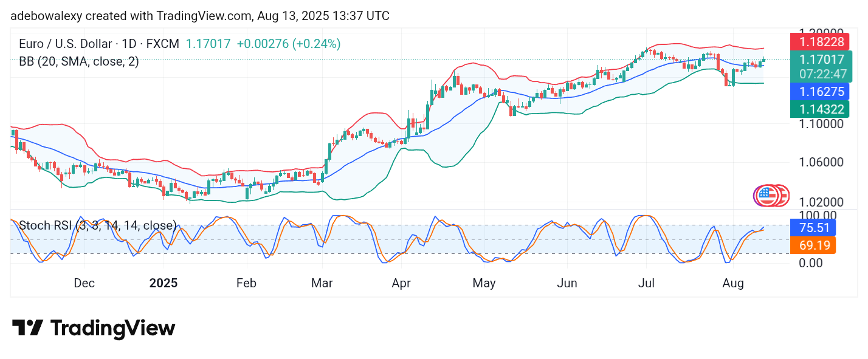This screenshot has height=359, width=868.
Task: Click the TradingView logo at the bottom
Action: coord(94,329)
